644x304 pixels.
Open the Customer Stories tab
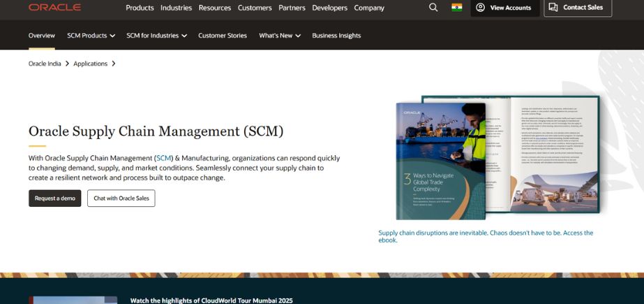[223, 36]
